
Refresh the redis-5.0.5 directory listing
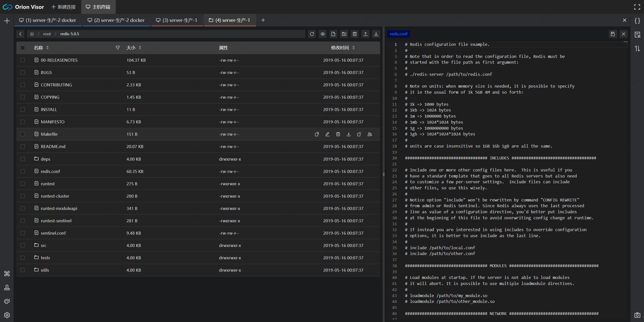pos(312,34)
